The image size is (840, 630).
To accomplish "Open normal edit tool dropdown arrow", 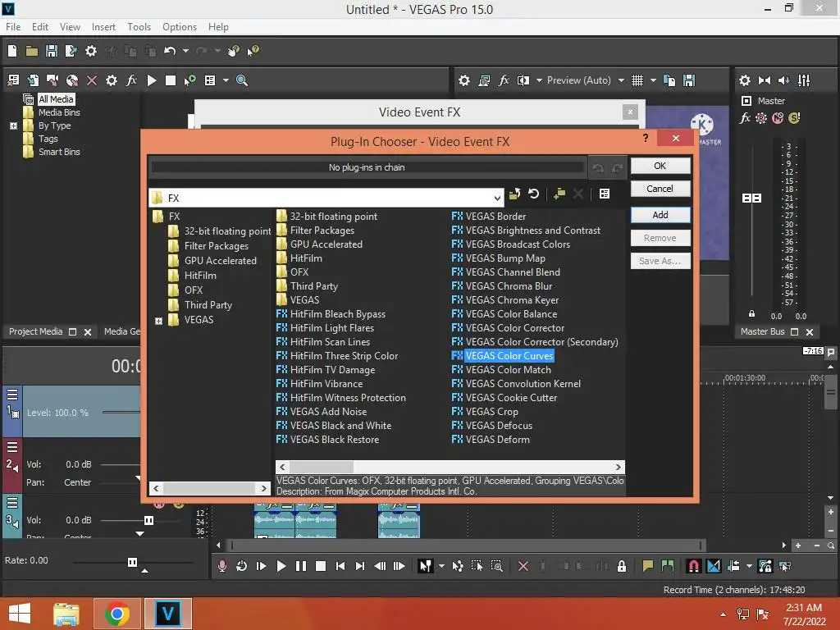I will [x=441, y=566].
